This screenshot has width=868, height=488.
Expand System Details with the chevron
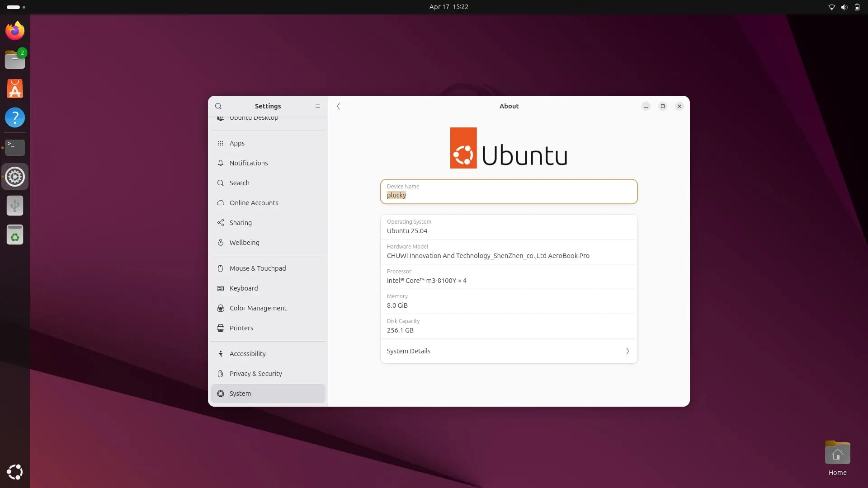pos(627,351)
